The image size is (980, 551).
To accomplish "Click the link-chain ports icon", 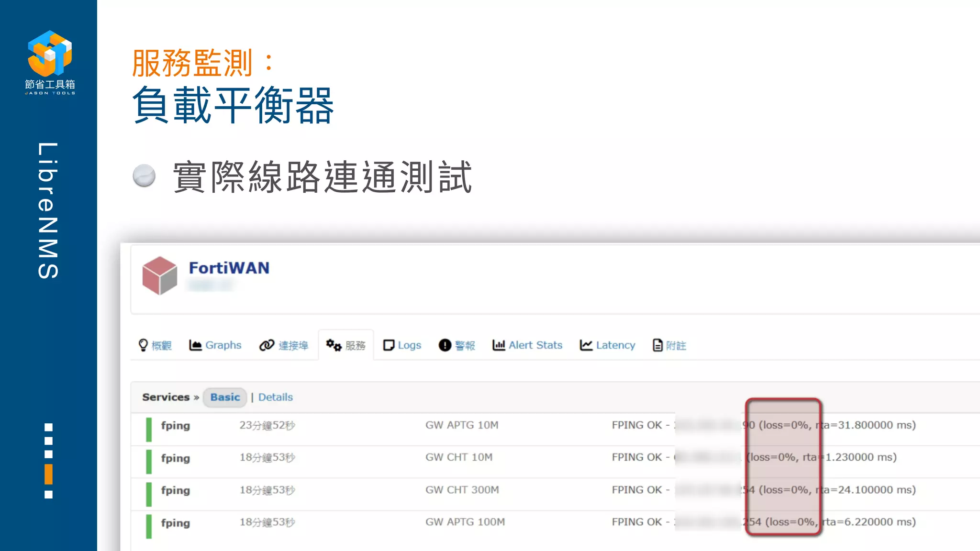I will coord(267,345).
